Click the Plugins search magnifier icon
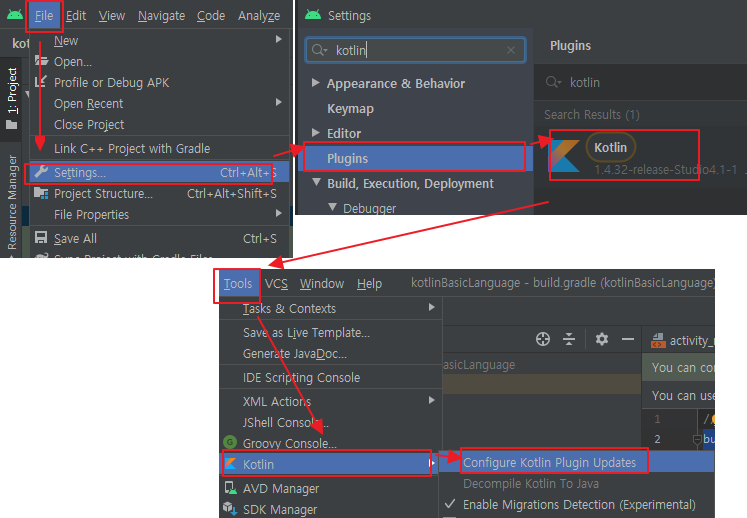 pyautogui.click(x=553, y=82)
